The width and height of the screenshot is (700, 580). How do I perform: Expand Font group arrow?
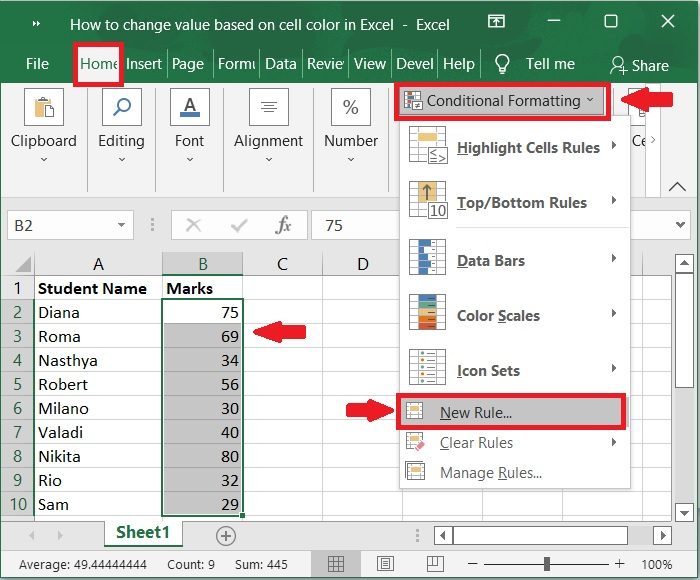190,159
